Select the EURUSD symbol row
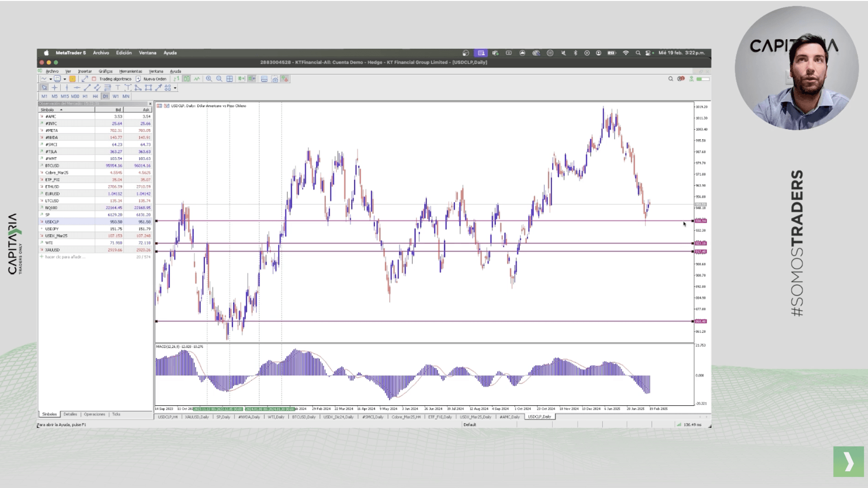868x488 pixels. point(95,193)
